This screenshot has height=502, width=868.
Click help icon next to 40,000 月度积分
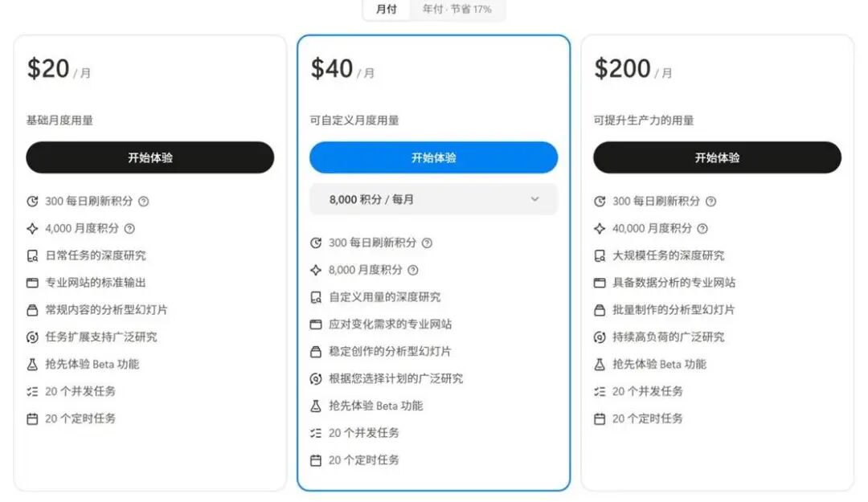pos(702,229)
